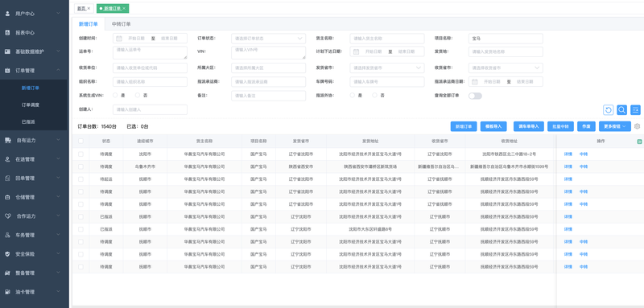The image size is (644, 308).
Task: Click the 回单管理 document icon in sidebar
Action: pos(7,179)
